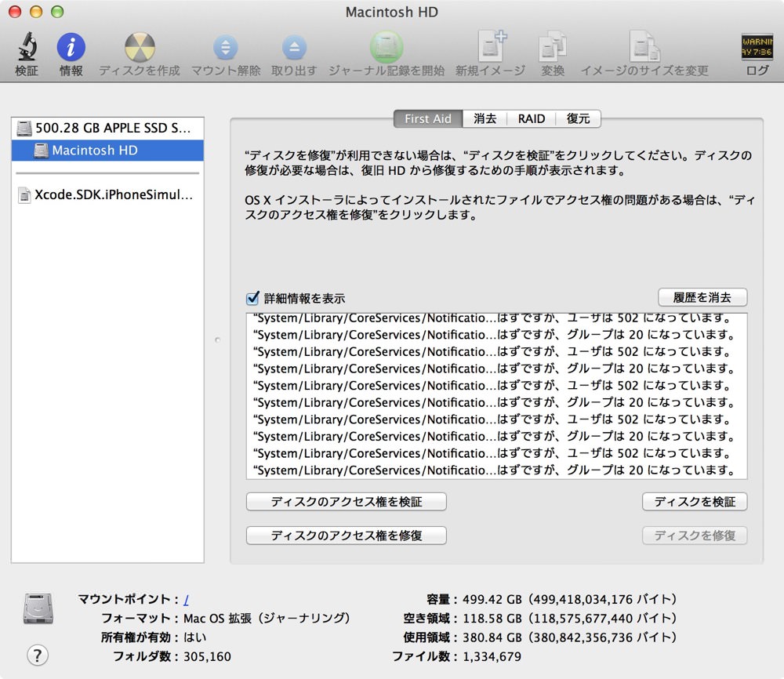Open the 情報 info toolbar icon
This screenshot has width=784, height=679.
point(71,48)
